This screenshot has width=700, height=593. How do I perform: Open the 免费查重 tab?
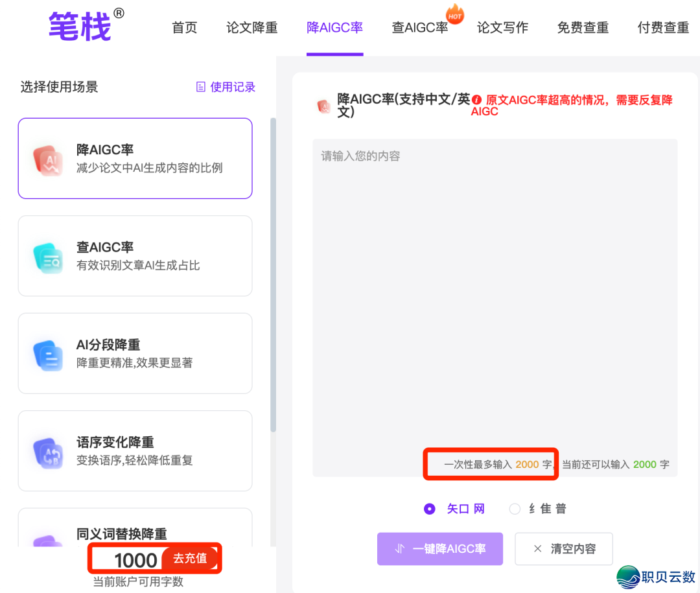click(x=583, y=28)
